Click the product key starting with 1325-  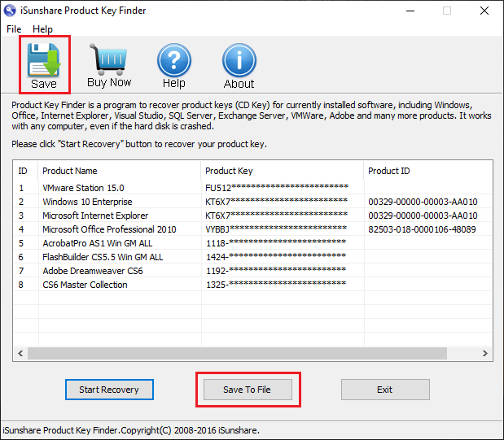coord(276,284)
